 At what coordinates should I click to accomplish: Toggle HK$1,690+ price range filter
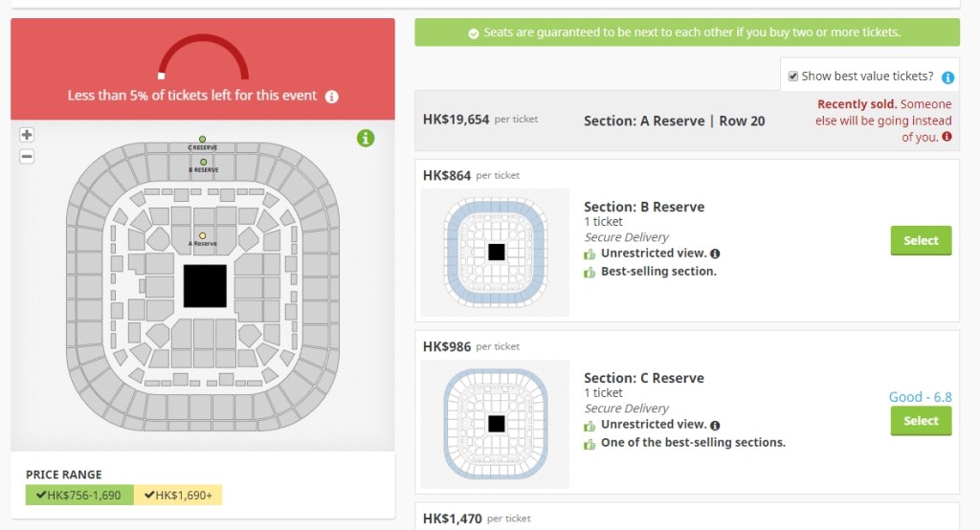pos(178,495)
